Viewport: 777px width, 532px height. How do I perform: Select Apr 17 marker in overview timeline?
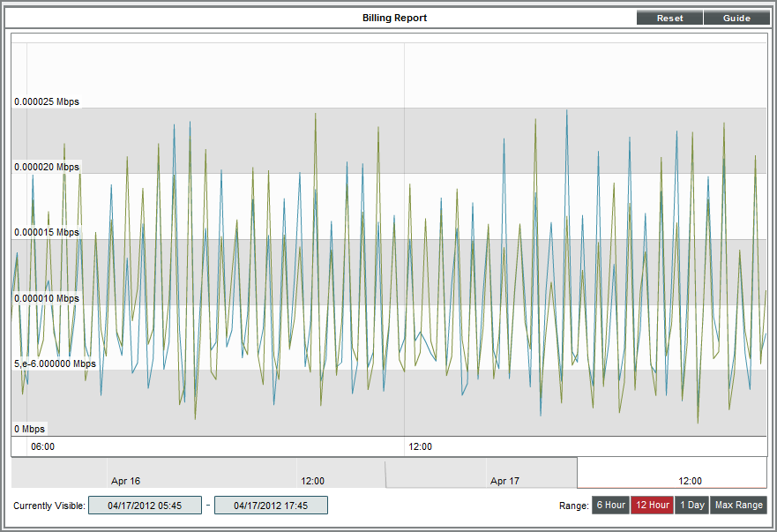click(x=504, y=481)
